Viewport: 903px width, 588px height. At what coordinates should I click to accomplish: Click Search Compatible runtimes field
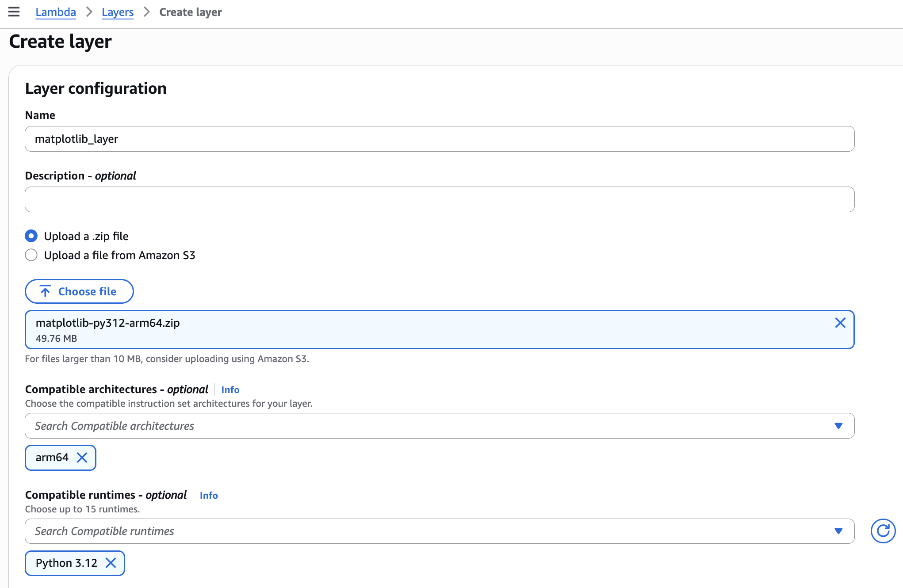(425, 531)
